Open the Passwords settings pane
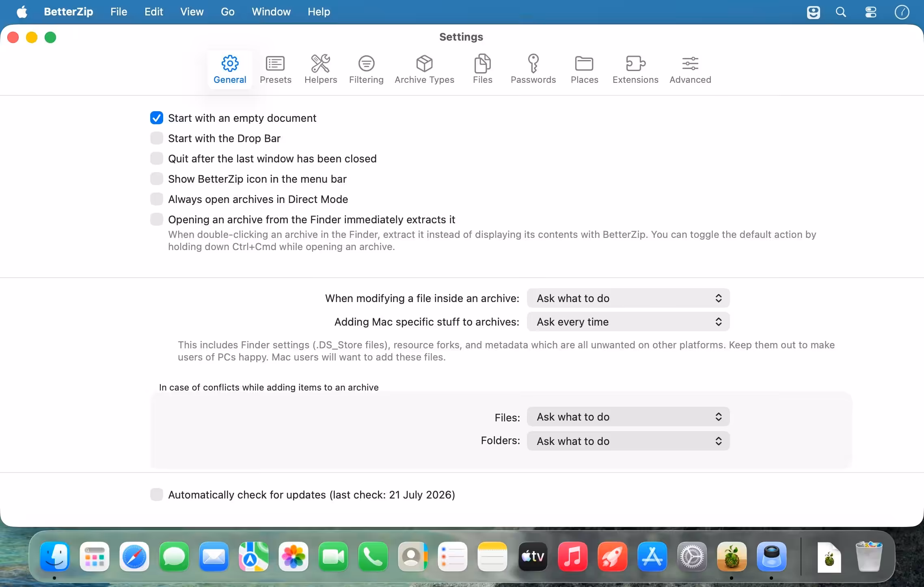Image resolution: width=924 pixels, height=587 pixels. click(x=533, y=69)
